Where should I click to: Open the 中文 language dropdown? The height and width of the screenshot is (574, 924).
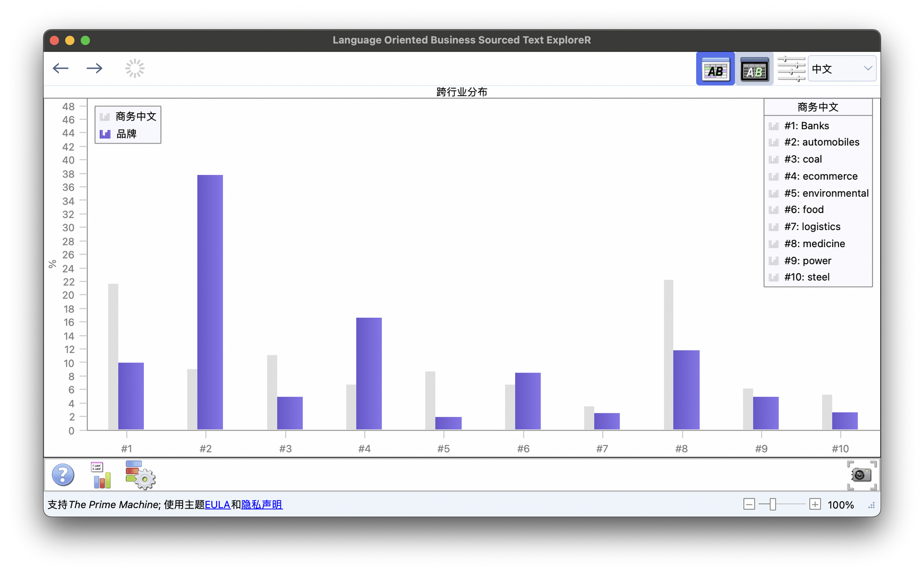(842, 69)
